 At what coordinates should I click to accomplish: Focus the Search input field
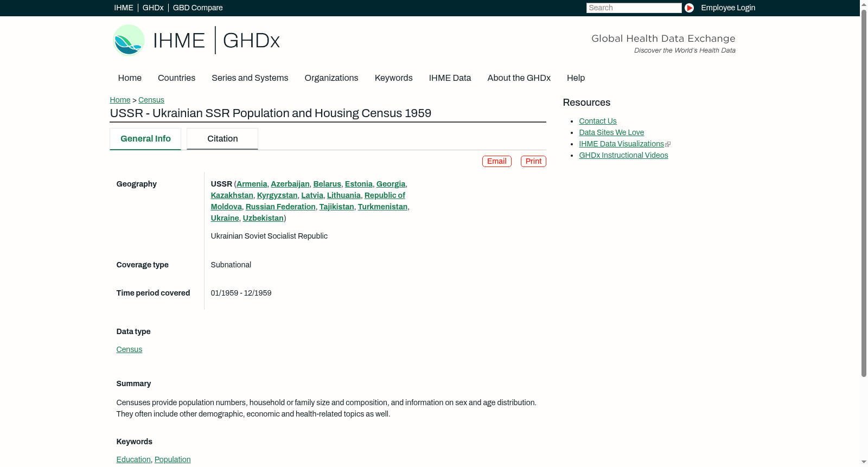point(634,8)
